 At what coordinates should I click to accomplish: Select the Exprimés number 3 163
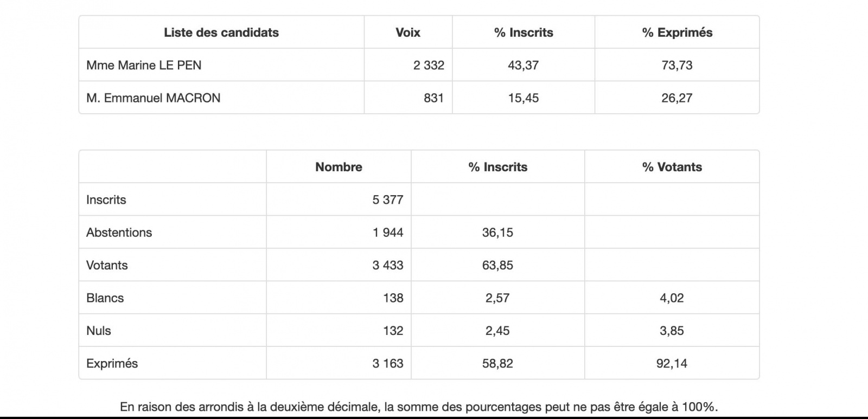tap(388, 364)
